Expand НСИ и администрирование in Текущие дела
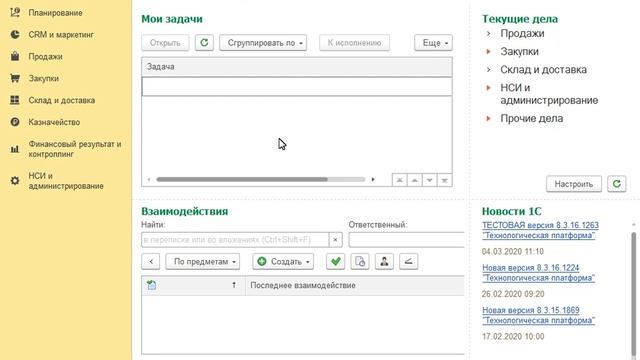Viewport: 640px width, 360px height. (488, 88)
